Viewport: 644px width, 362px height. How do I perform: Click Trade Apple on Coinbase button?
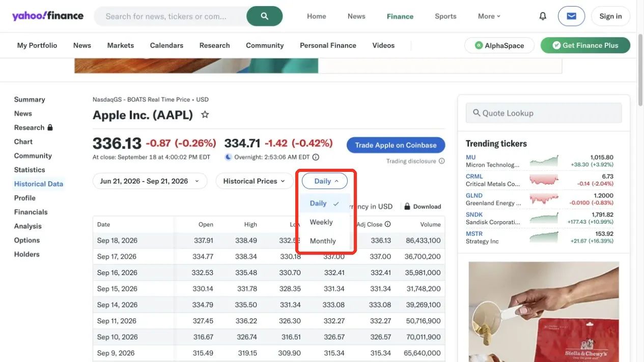coord(396,145)
